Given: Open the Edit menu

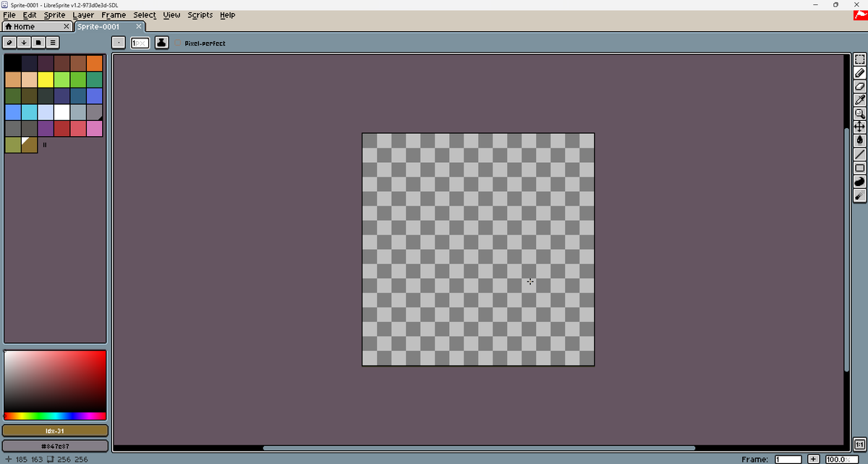Looking at the screenshot, I should 30,14.
